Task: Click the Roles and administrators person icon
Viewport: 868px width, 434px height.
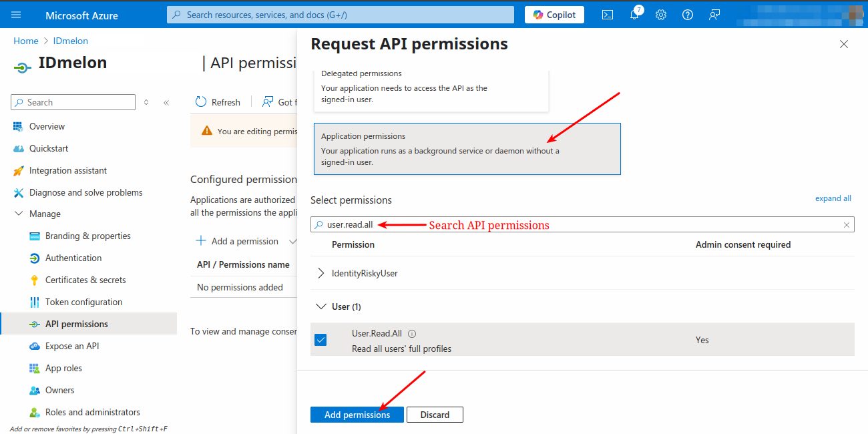Action: pos(34,412)
